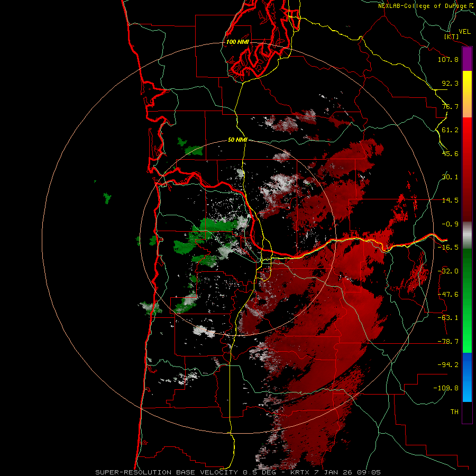
Task: Click the VEL legend title
Action: pos(464,32)
